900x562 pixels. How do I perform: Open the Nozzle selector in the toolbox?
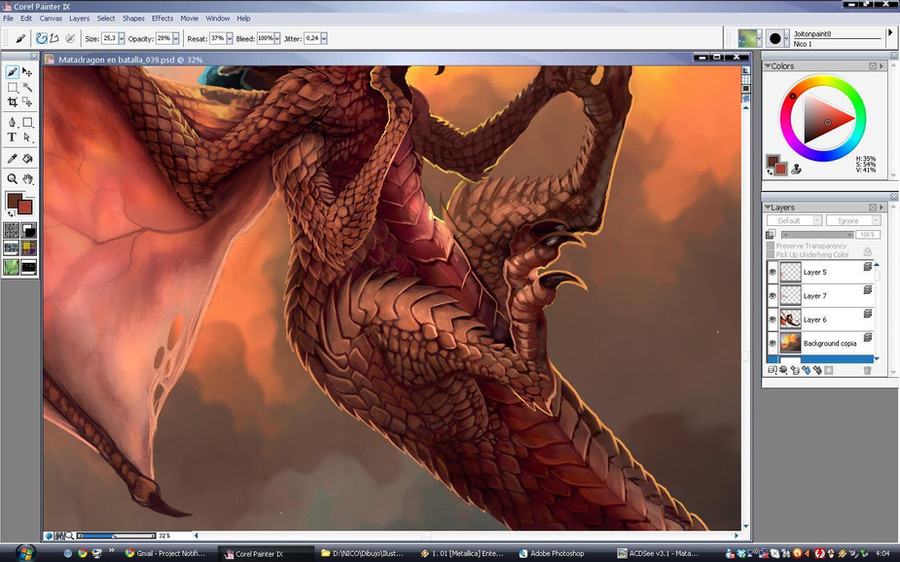[29, 267]
